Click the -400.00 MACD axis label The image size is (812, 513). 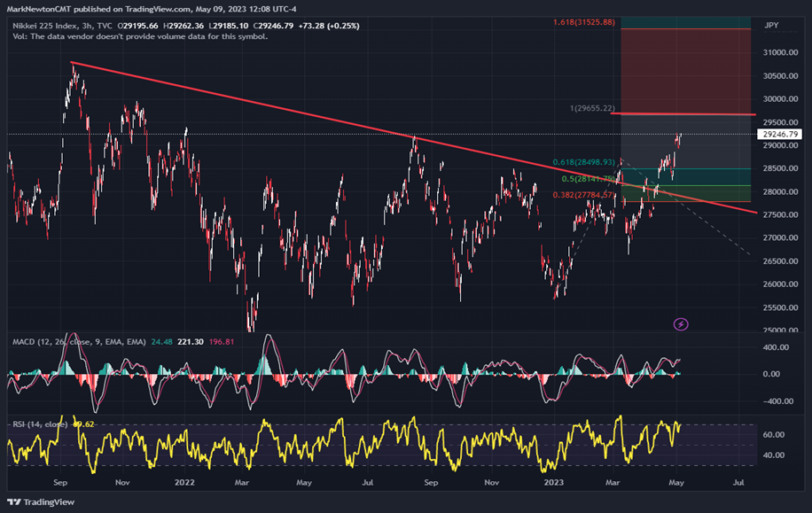tap(777, 401)
